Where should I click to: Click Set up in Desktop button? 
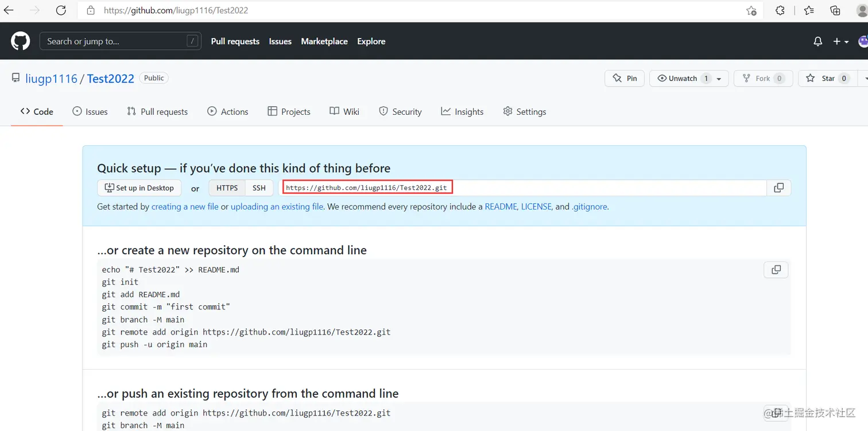(139, 188)
